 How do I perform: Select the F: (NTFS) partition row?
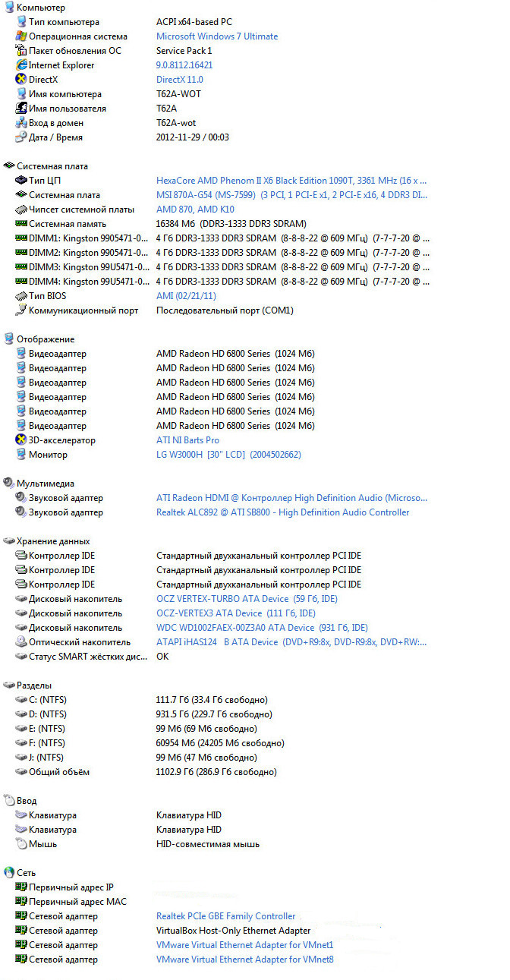pyautogui.click(x=47, y=743)
